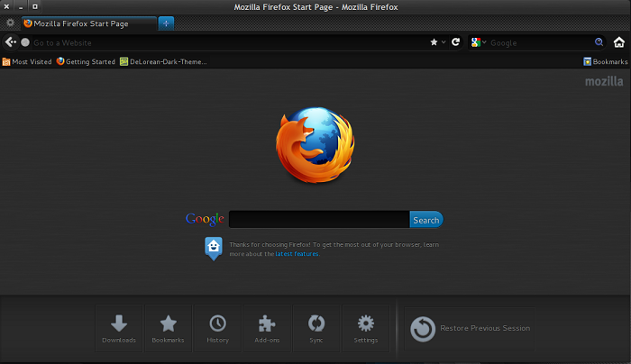This screenshot has width=631, height=364.
Task: Open the Most Visited bookmarks folder
Action: pos(27,61)
